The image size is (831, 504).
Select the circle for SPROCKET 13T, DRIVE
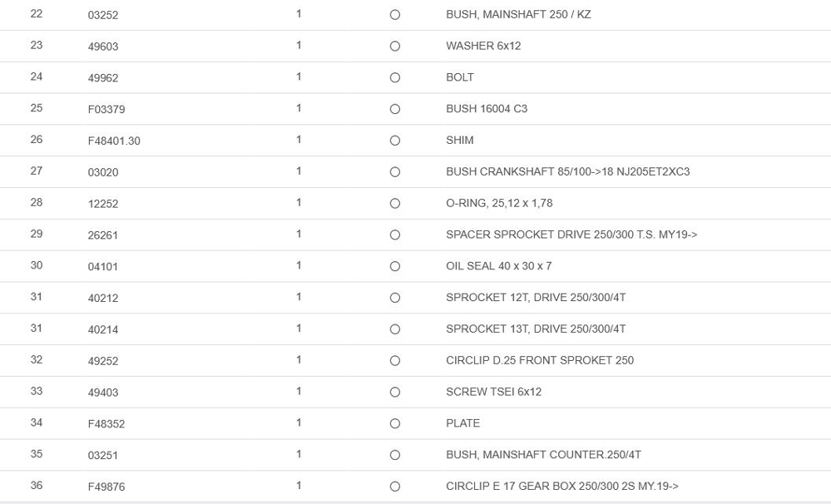[394, 329]
